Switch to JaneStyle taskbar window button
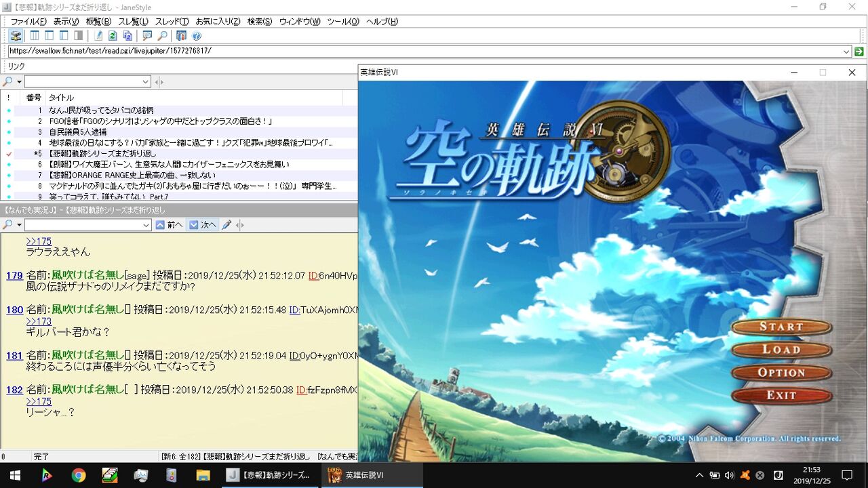The height and width of the screenshot is (488, 868). coord(270,475)
